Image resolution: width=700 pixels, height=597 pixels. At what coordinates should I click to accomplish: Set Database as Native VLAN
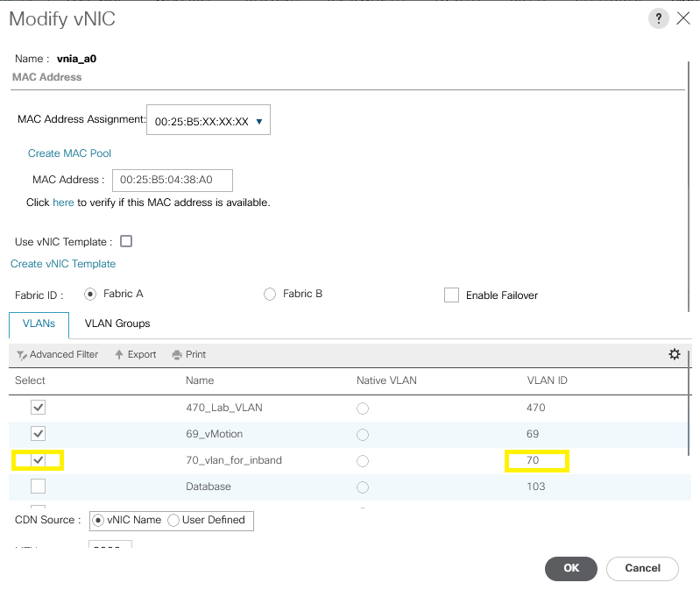(363, 487)
